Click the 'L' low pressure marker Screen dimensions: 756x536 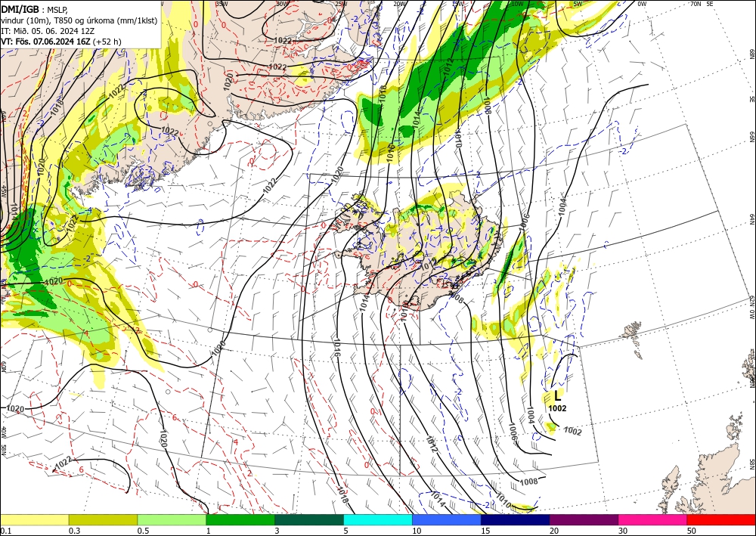pos(558,396)
